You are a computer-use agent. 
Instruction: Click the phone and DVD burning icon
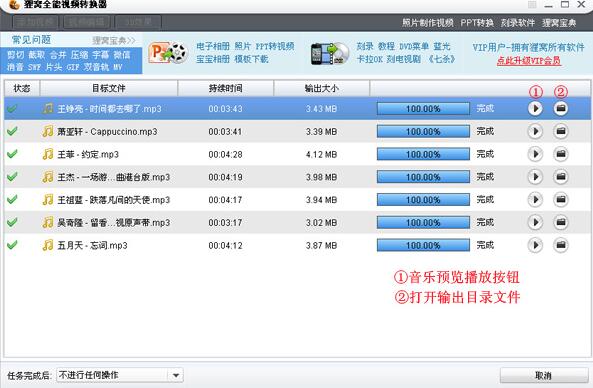point(329,54)
